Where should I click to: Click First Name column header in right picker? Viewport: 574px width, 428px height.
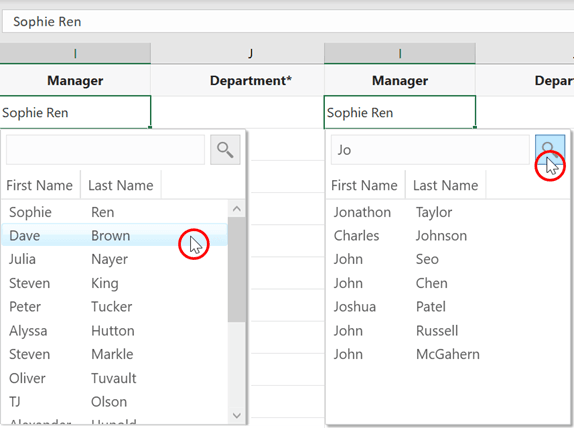(x=364, y=185)
